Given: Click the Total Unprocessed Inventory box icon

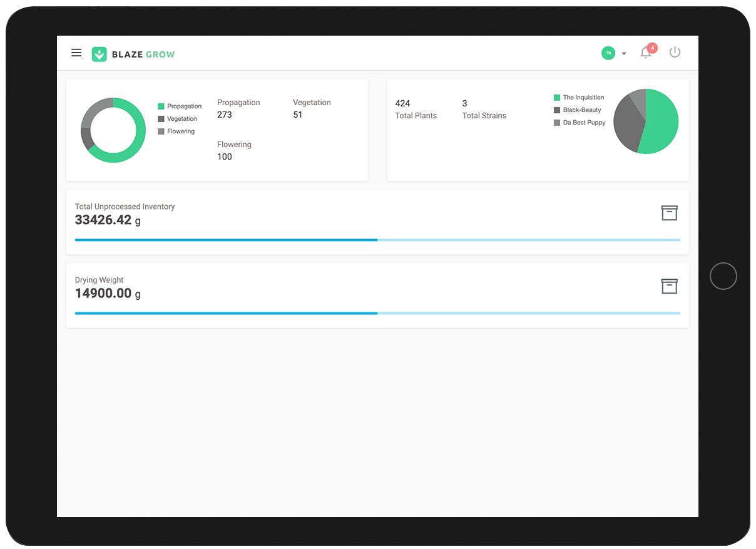Looking at the screenshot, I should tap(670, 213).
